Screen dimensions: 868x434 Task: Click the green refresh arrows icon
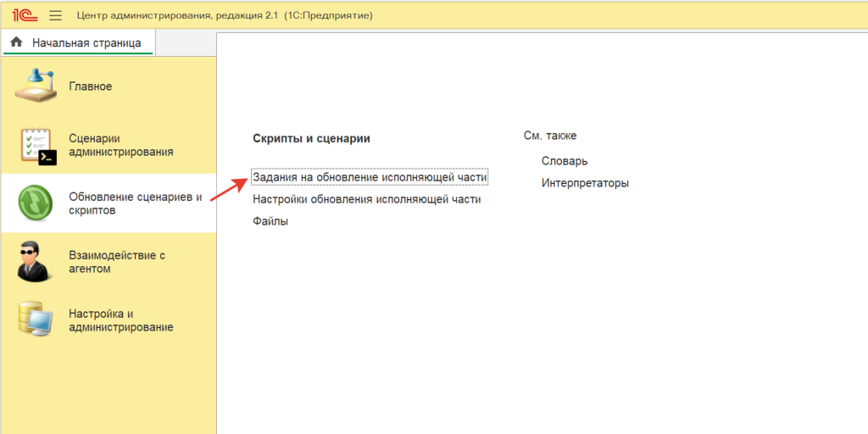pos(36,203)
